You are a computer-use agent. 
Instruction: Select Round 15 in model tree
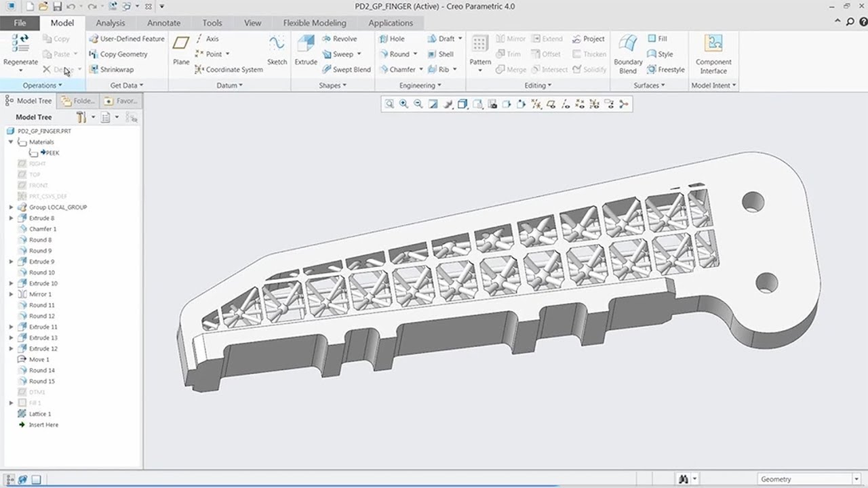36,381
